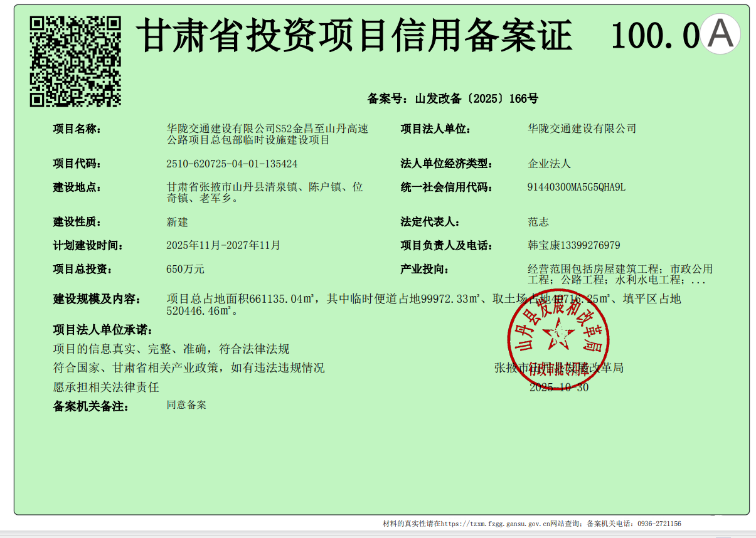Click the 同意备案 remark text
Image resolution: width=756 pixels, height=538 pixels.
coord(186,405)
